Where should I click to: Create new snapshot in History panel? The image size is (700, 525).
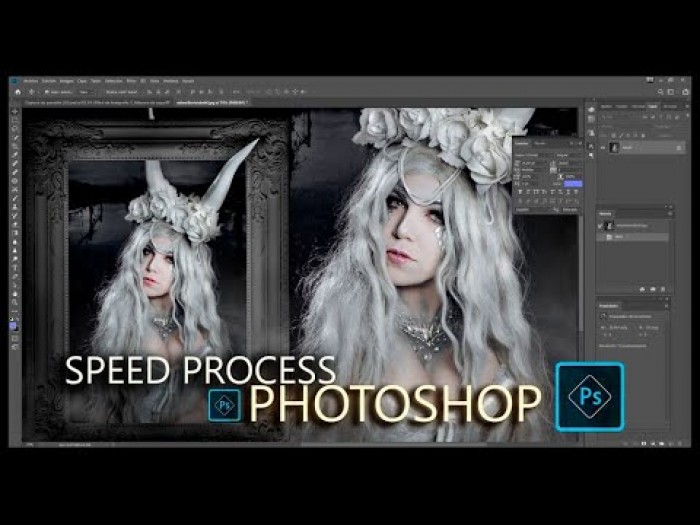click(653, 289)
